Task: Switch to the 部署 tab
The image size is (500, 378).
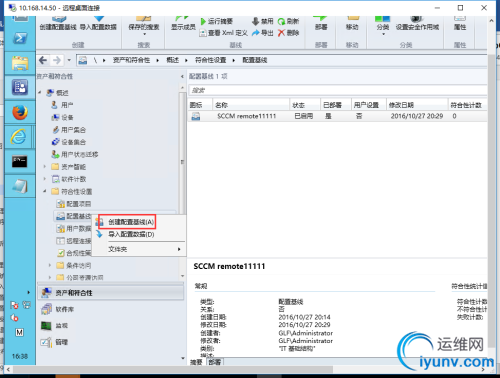Action: click(215, 362)
